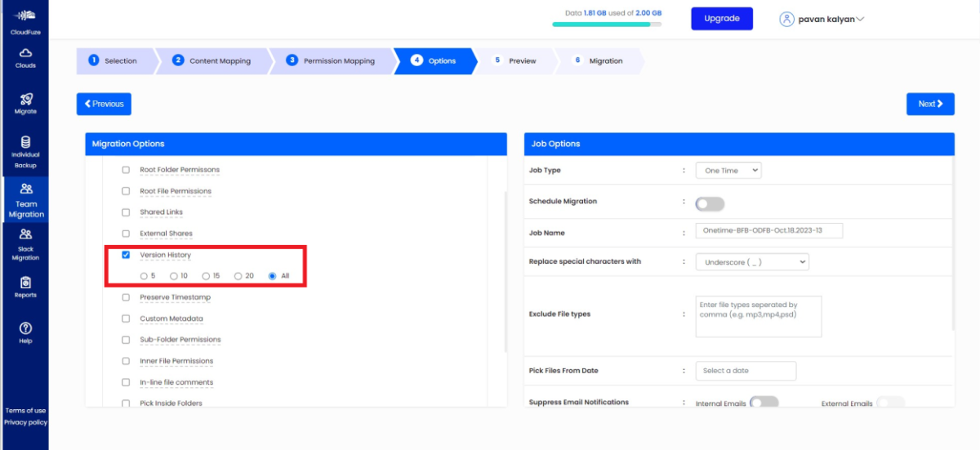Open the Clouds sidebar icon
Screen dimensions: 980x450
[x=25, y=54]
